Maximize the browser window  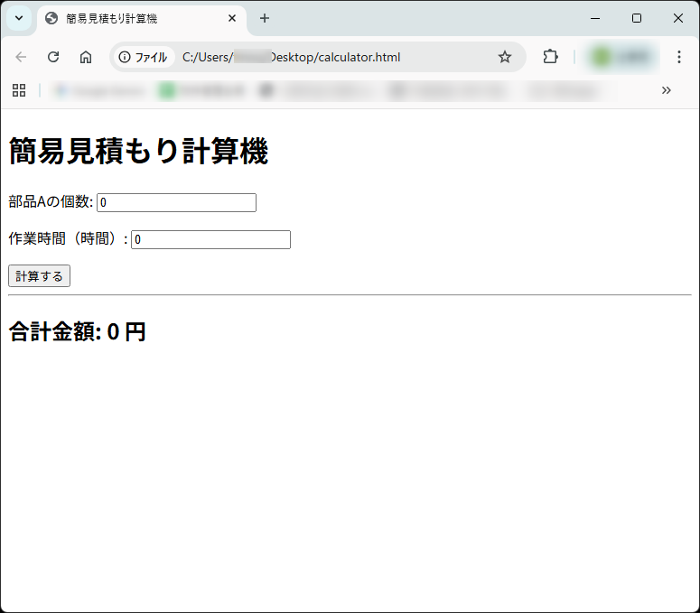click(637, 18)
